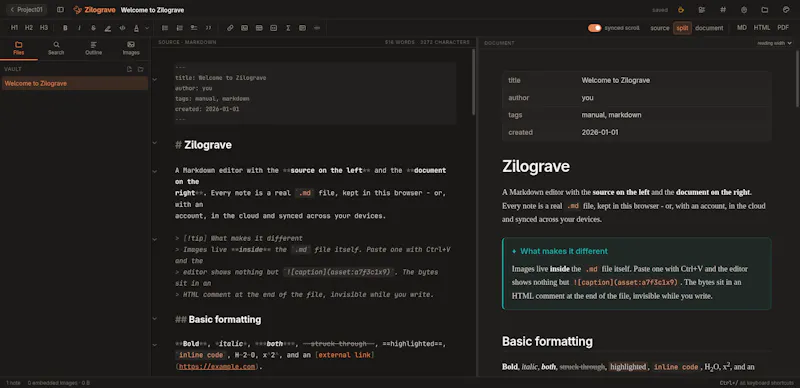The width and height of the screenshot is (800, 388).
Task: Select Welcome to Zilograve note in vault
Action: click(x=75, y=83)
